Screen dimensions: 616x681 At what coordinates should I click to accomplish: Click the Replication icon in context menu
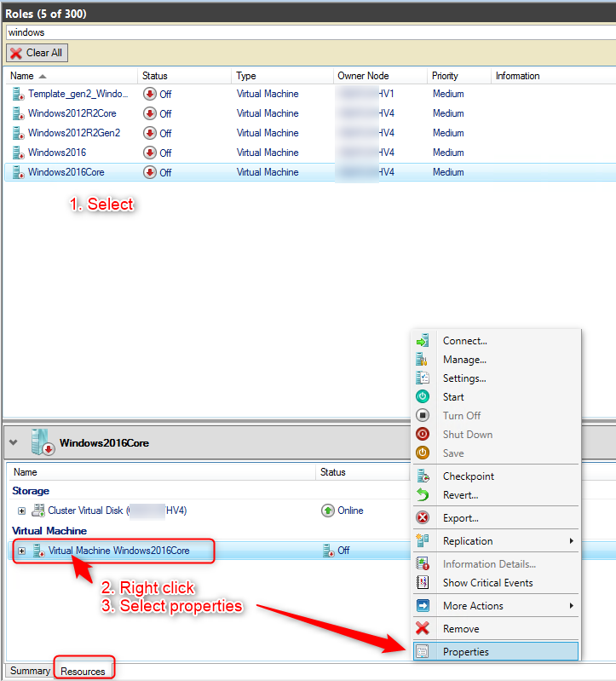[423, 540]
